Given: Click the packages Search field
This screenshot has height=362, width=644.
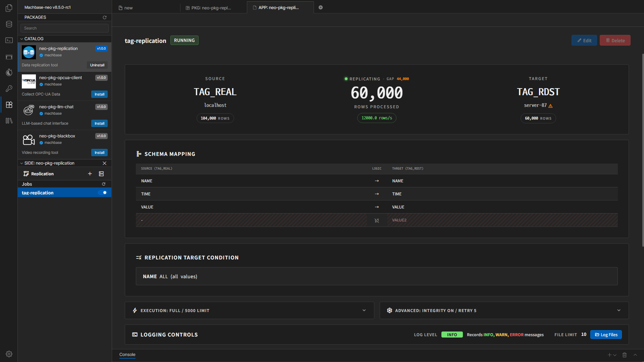Looking at the screenshot, I should click(x=64, y=28).
